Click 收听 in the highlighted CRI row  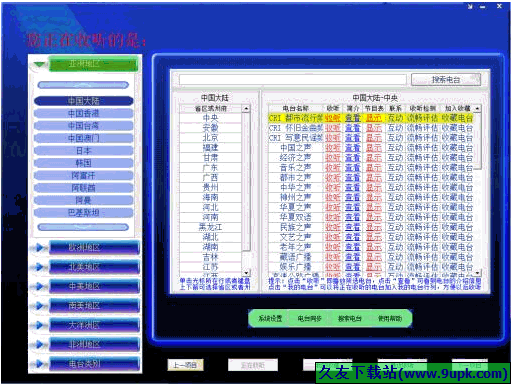[333, 118]
